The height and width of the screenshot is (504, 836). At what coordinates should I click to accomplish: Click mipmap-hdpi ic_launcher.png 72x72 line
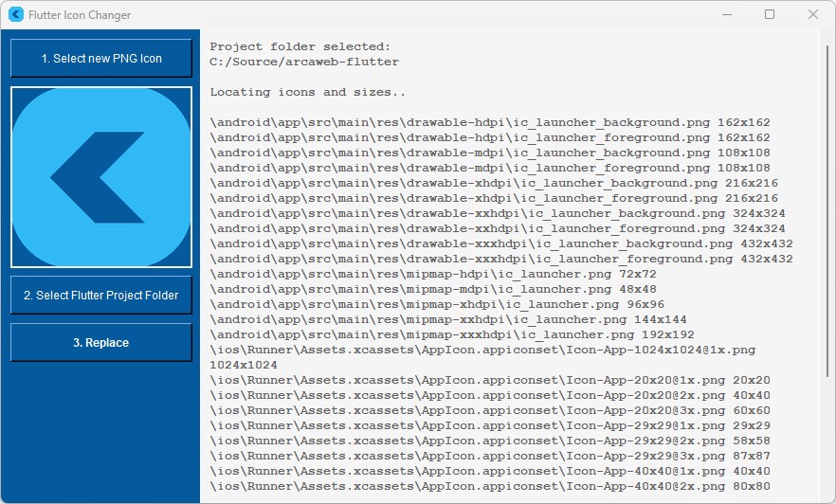pyautogui.click(x=433, y=275)
